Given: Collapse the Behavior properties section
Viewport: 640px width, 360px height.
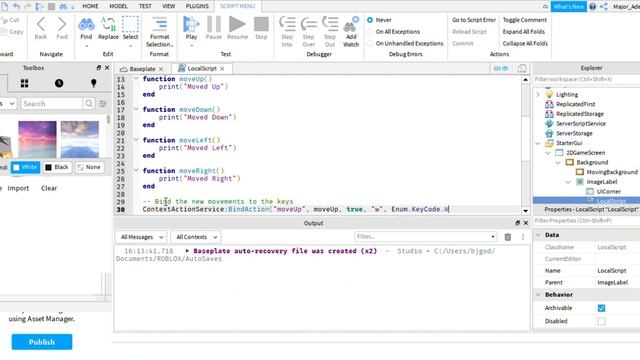Looking at the screenshot, I should tap(538, 295).
